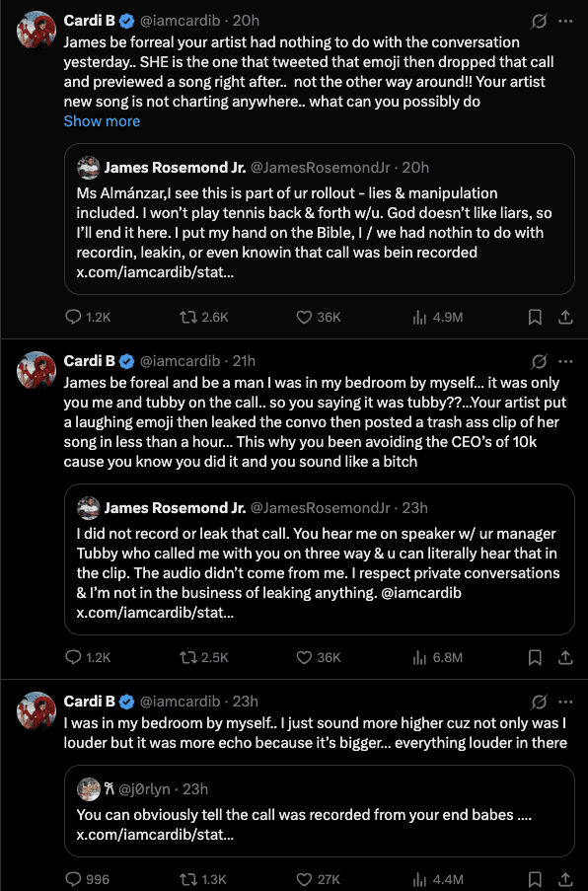
Task: Open more options on the 21h tweet
Action: [x=565, y=361]
